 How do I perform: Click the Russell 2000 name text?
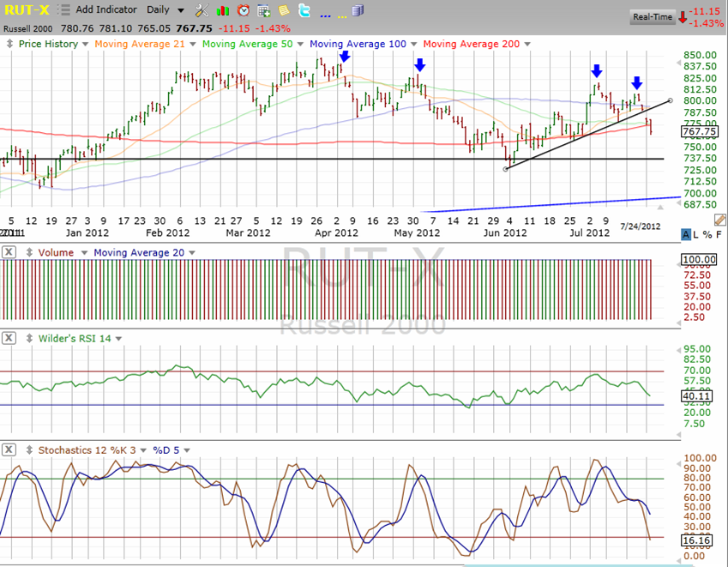27,29
